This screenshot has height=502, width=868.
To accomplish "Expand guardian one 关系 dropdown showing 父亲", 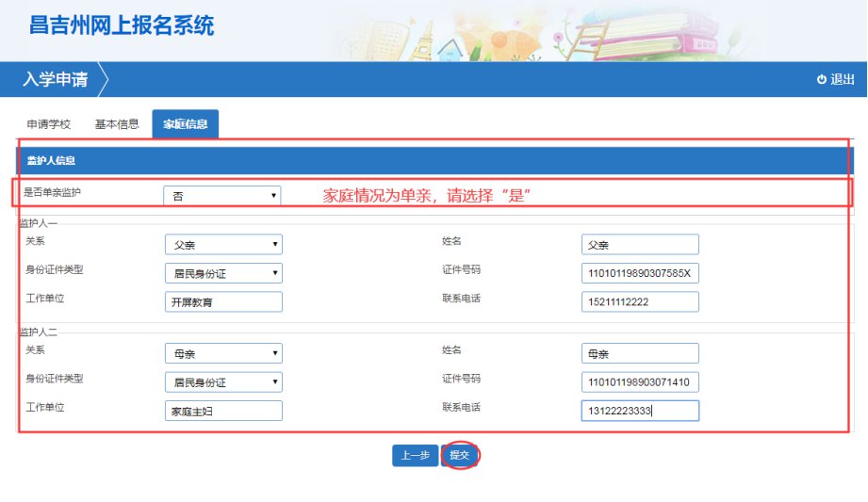I will point(222,245).
